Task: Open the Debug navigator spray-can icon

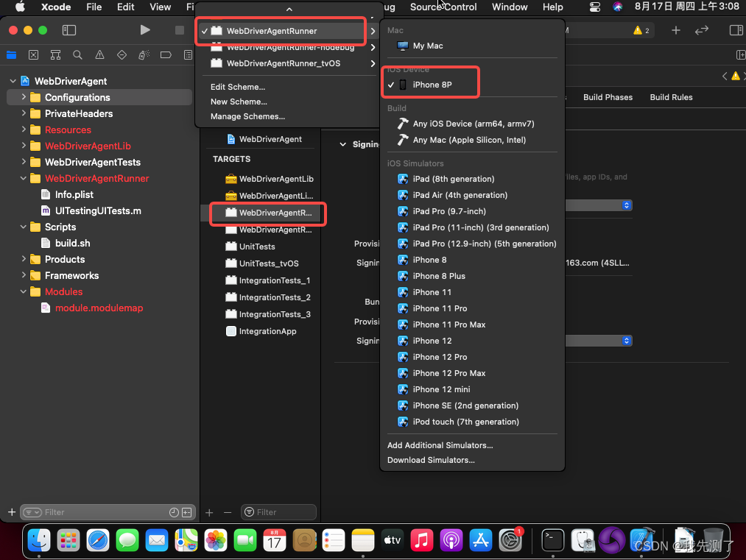Action: [143, 55]
